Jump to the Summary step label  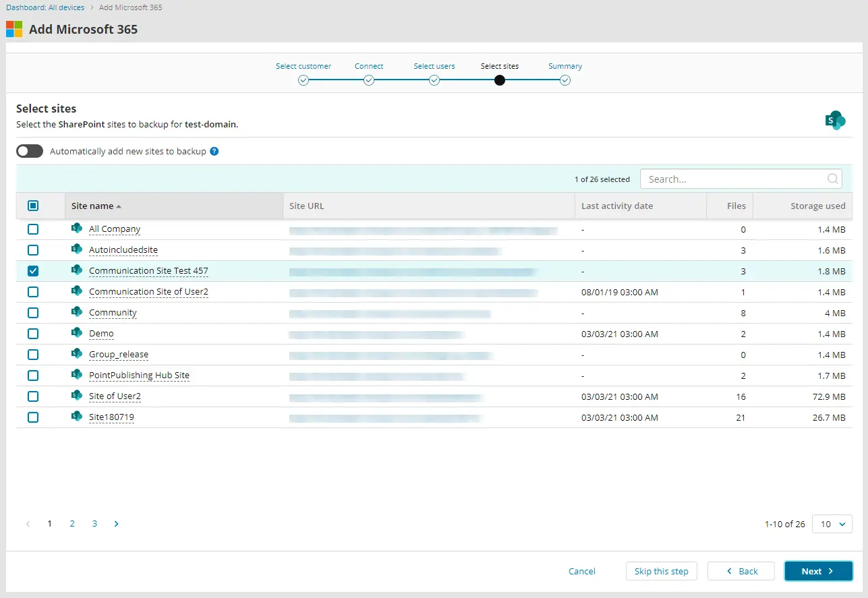point(565,66)
